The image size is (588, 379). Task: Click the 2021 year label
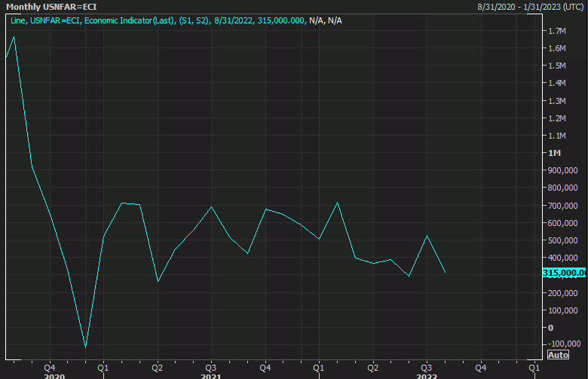211,376
